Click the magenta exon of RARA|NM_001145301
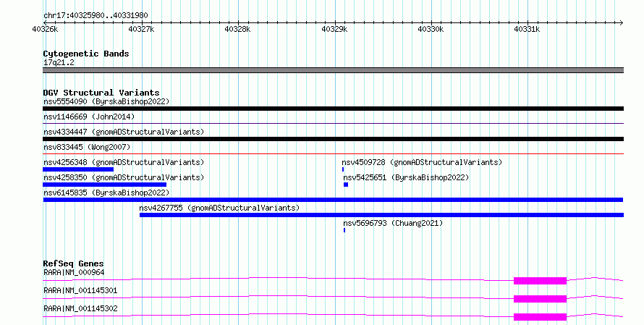 coord(540,299)
